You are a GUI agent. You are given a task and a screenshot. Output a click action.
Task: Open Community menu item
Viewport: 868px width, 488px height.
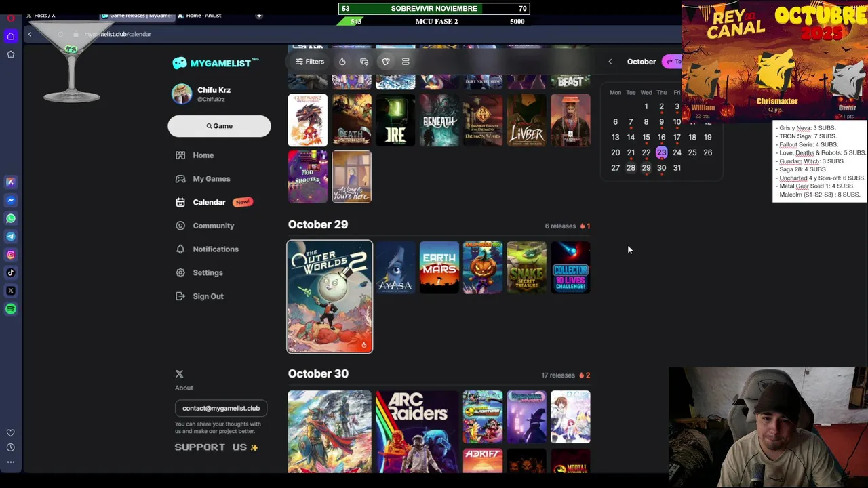213,226
